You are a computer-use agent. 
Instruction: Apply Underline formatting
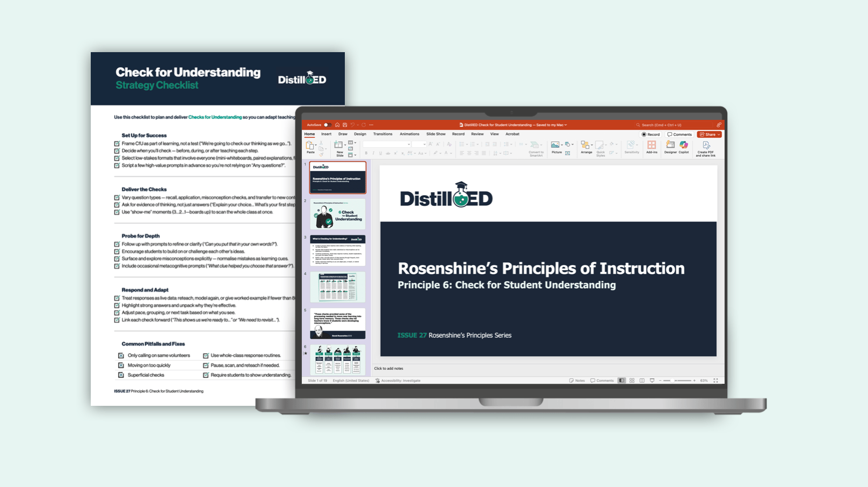380,153
